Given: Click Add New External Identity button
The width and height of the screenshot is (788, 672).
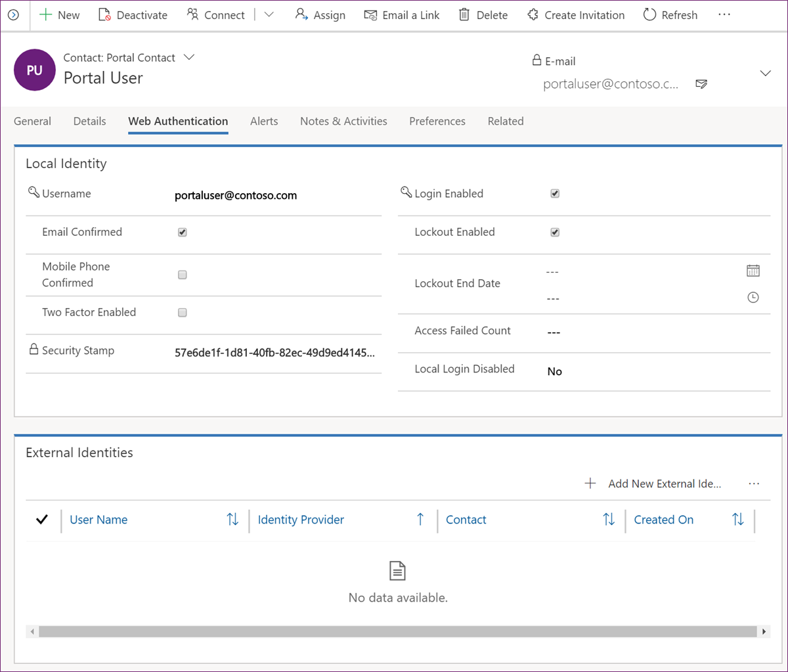Looking at the screenshot, I should (x=653, y=483).
